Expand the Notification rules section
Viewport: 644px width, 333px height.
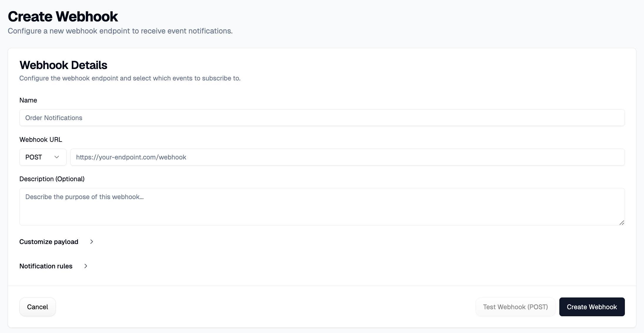[x=46, y=266]
